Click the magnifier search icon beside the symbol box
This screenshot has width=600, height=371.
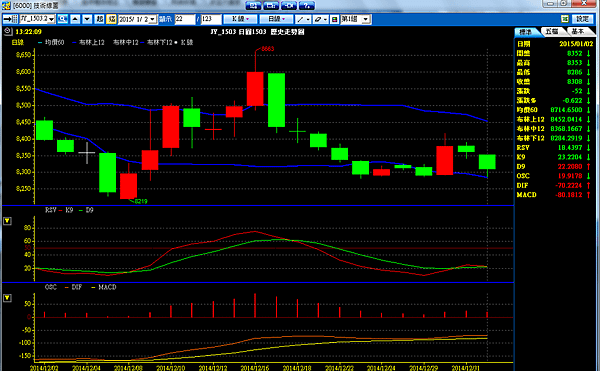pos(62,19)
